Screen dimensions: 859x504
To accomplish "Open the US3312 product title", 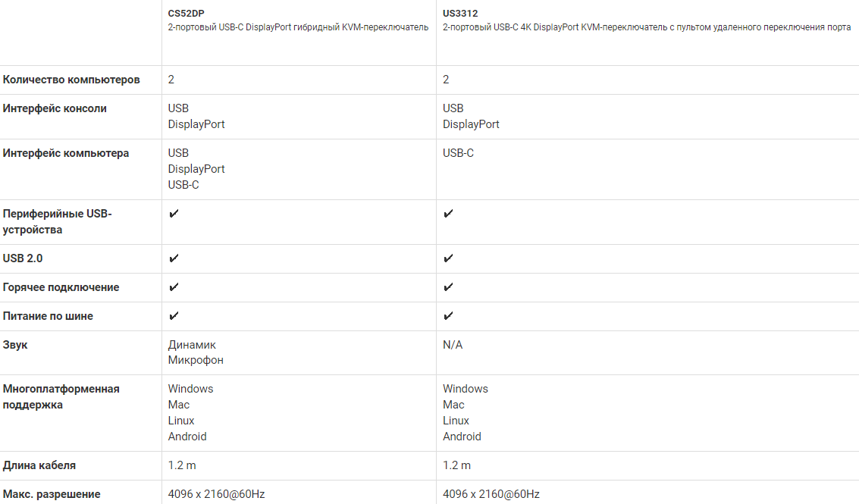I will (460, 14).
